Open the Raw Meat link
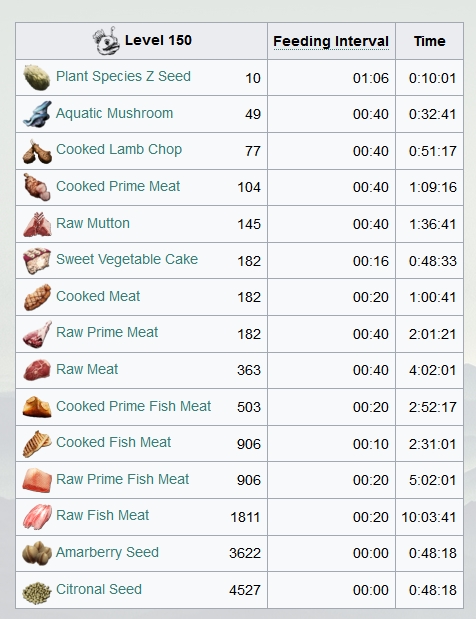Image resolution: width=476 pixels, height=619 pixels. pos(87,369)
